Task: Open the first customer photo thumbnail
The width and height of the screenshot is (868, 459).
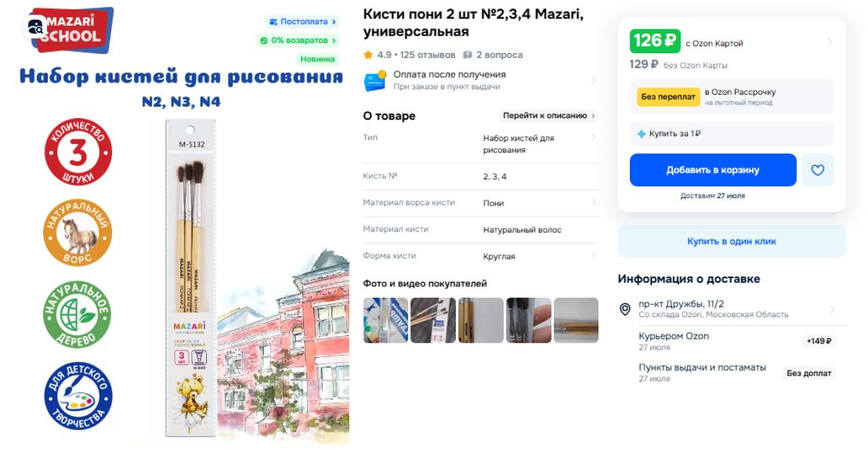Action: [386, 320]
